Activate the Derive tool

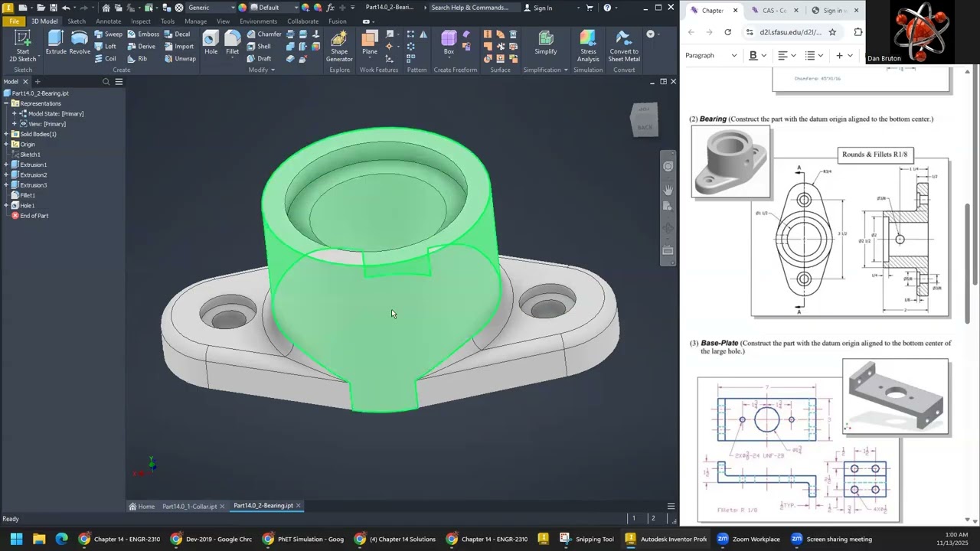pos(142,47)
